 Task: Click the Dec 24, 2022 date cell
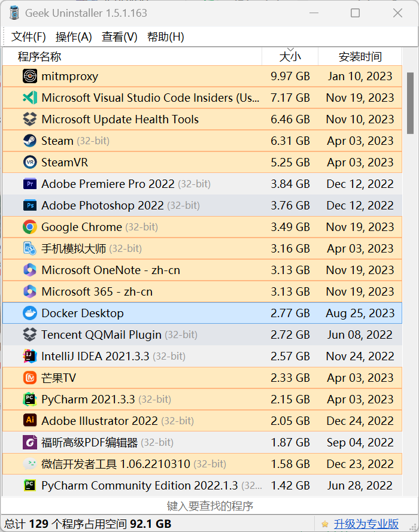[360, 421]
